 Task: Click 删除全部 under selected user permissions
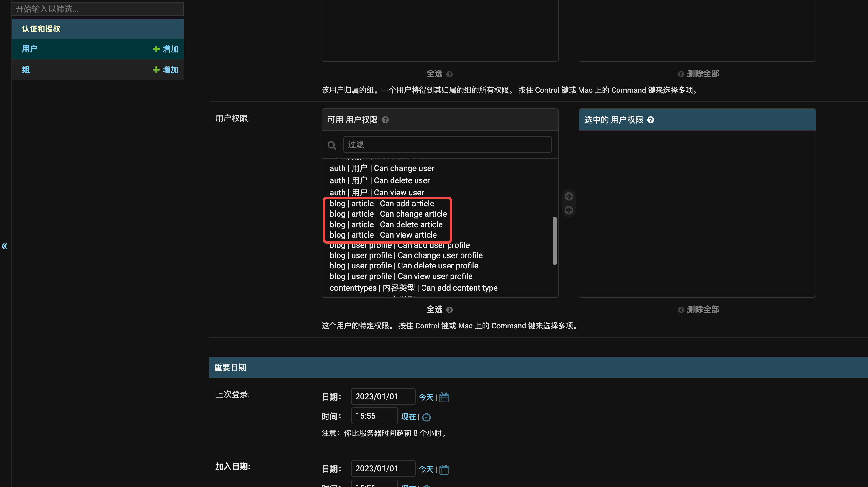click(x=698, y=309)
